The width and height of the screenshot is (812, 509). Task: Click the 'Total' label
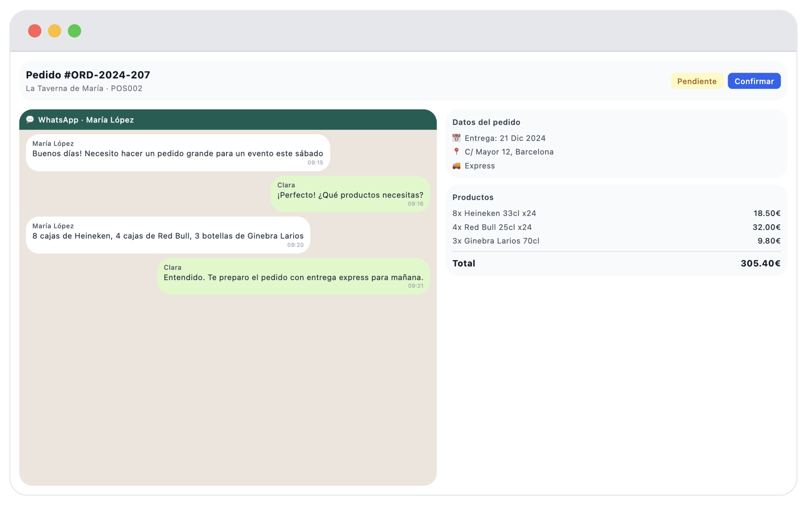[x=464, y=264]
